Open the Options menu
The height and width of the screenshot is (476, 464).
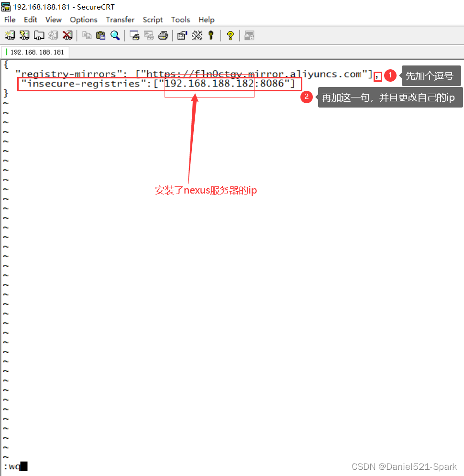(x=83, y=20)
